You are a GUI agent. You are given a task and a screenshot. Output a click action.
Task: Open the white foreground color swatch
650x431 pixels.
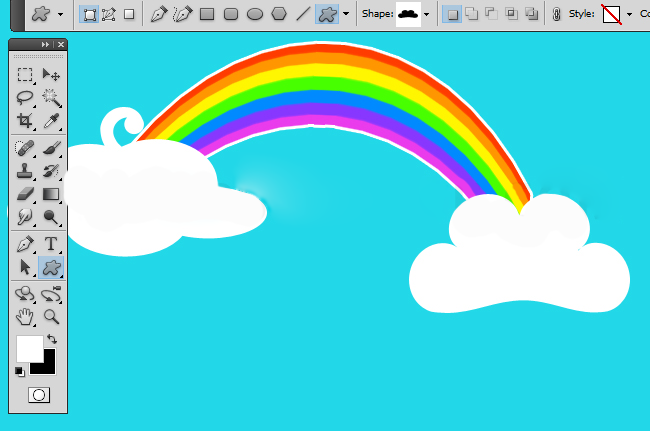pyautogui.click(x=29, y=347)
